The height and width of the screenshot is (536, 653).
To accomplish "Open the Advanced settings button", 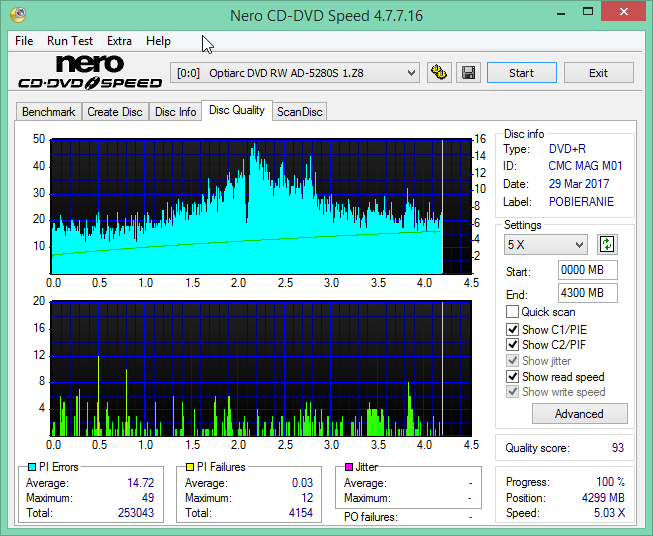I will click(x=579, y=414).
